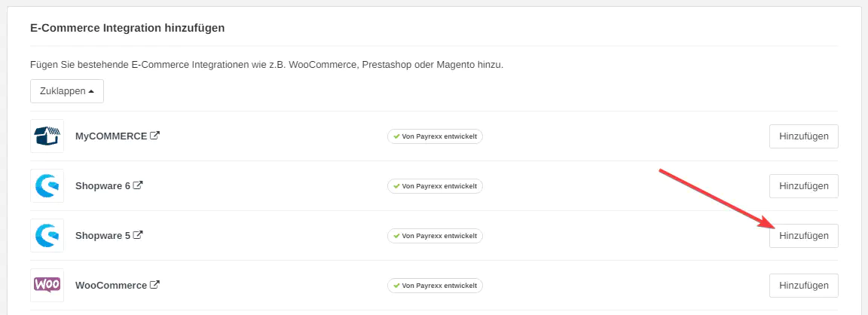The image size is (868, 315).
Task: Click WooCommerce 'Von Payrexx entwickelt' badge
Action: coord(435,286)
